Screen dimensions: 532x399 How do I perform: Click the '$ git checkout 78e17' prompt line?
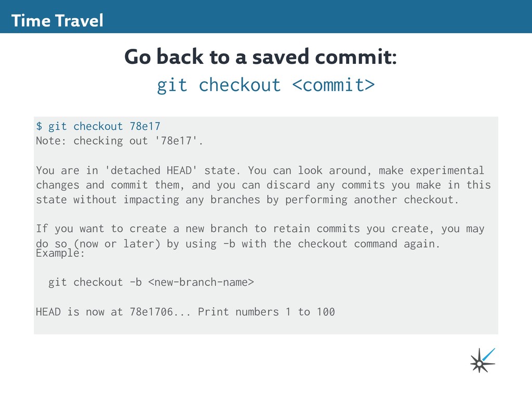(98, 126)
